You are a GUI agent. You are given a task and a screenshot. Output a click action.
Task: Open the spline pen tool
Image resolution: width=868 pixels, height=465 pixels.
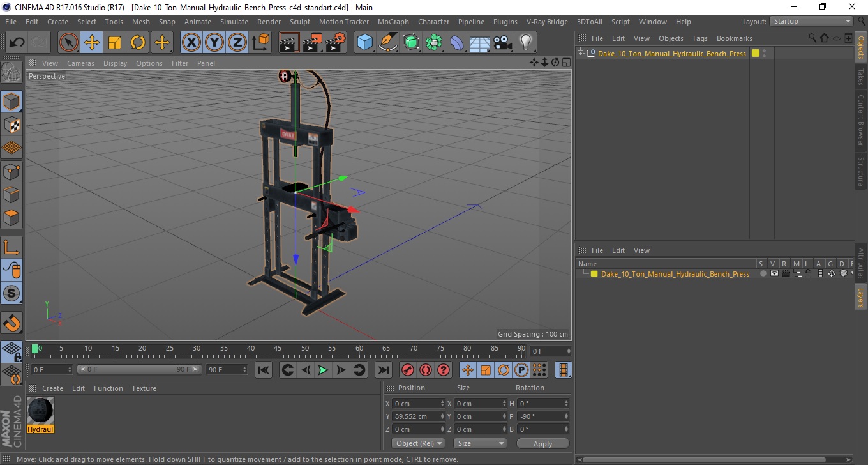point(388,43)
